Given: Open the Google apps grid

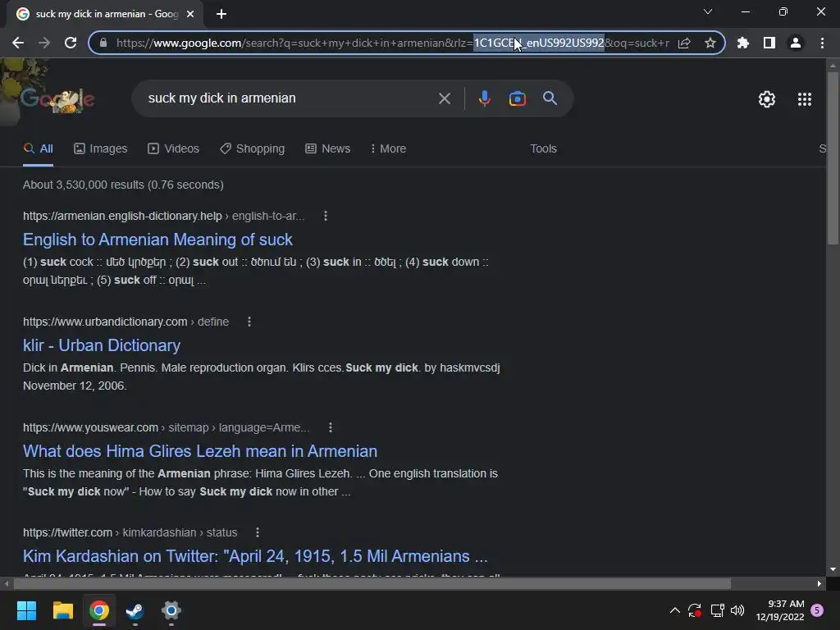Looking at the screenshot, I should [x=805, y=99].
